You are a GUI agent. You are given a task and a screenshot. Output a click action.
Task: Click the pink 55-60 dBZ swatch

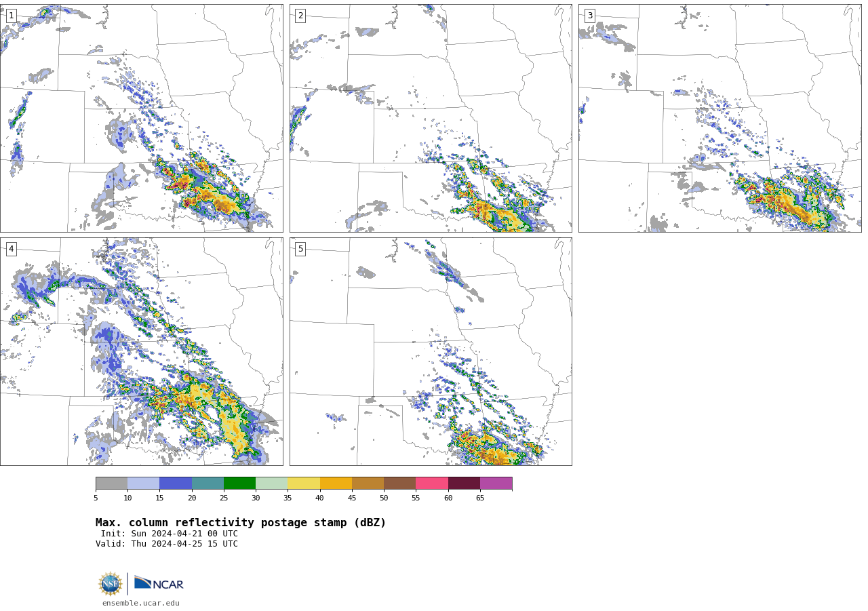(x=432, y=484)
